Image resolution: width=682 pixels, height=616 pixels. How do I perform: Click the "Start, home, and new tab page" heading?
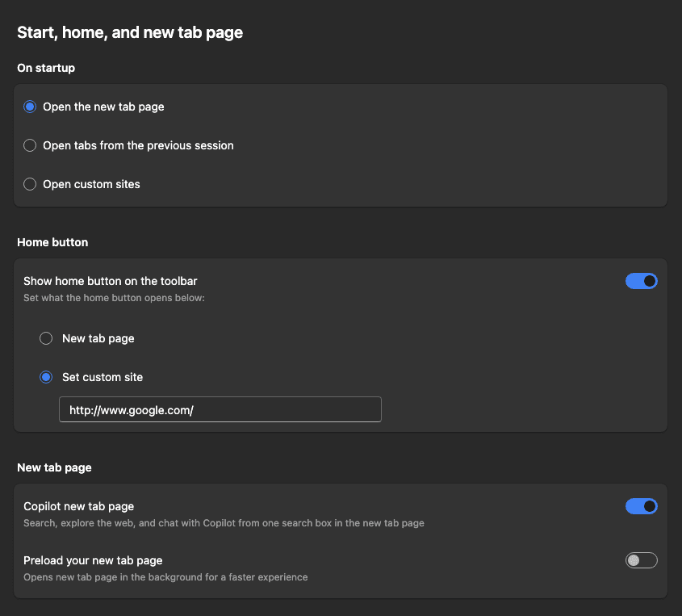point(130,32)
